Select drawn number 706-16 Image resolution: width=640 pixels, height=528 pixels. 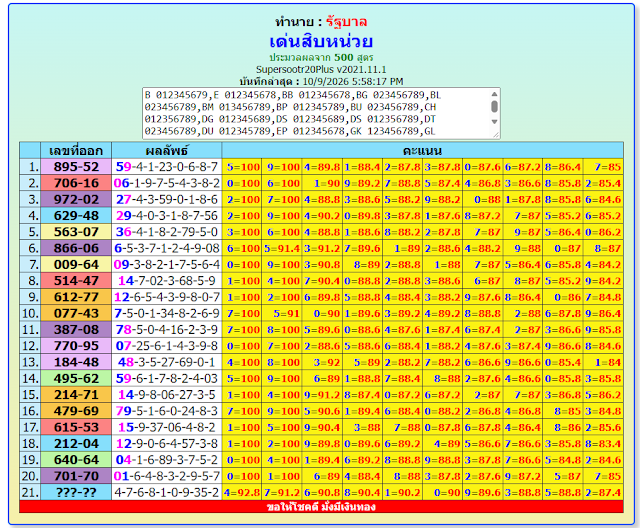point(76,183)
